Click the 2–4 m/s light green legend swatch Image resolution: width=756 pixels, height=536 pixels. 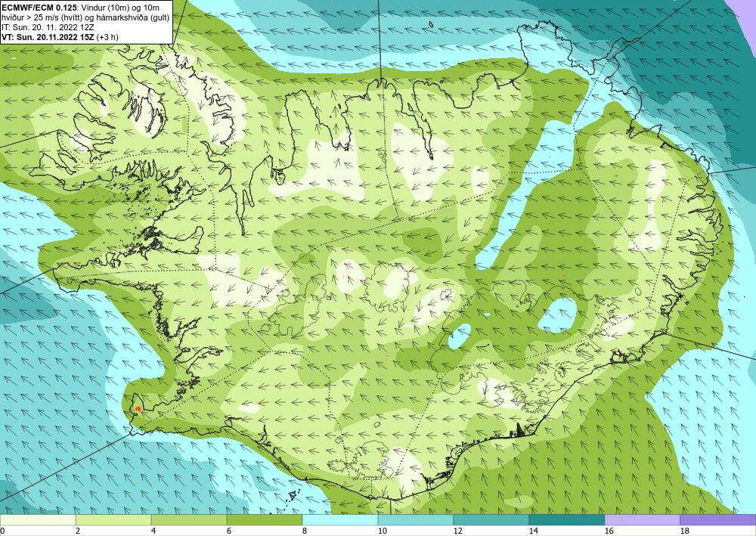113,520
